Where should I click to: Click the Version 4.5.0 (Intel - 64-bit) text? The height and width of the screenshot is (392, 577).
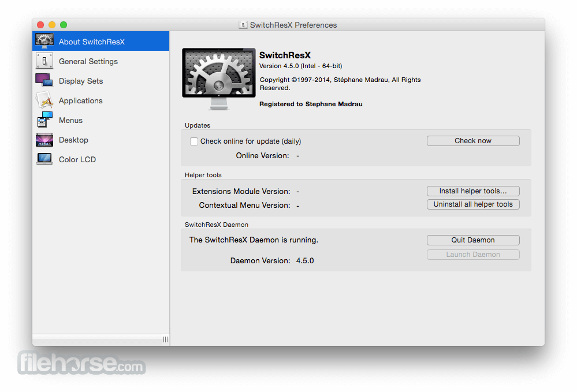tap(301, 66)
